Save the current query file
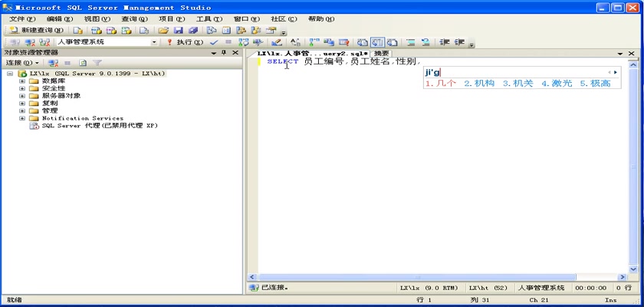Image resolution: width=644 pixels, height=307 pixels. [x=178, y=31]
